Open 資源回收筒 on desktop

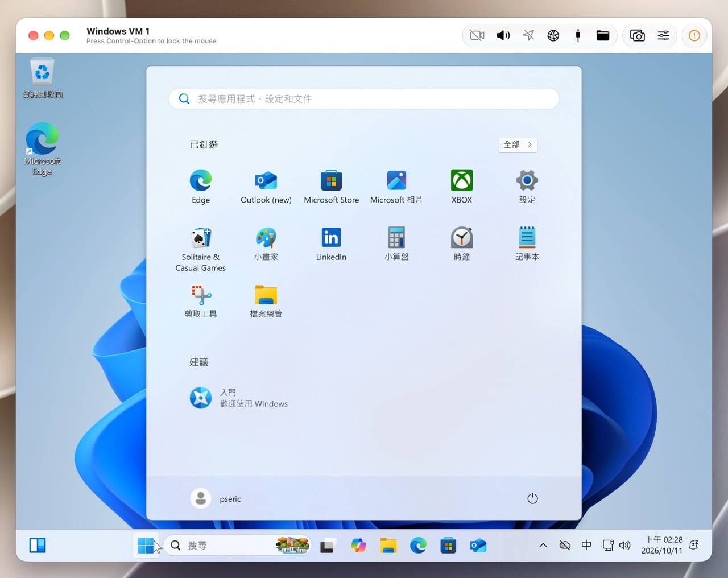(x=43, y=79)
